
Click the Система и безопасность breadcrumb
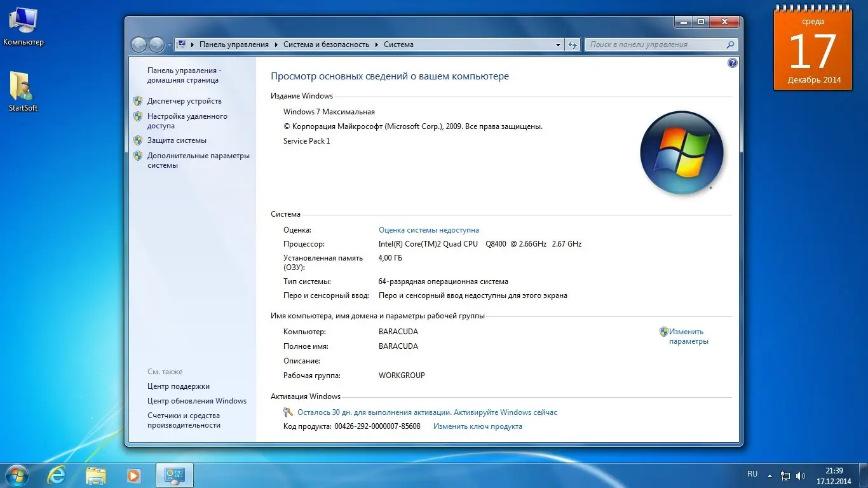(326, 44)
